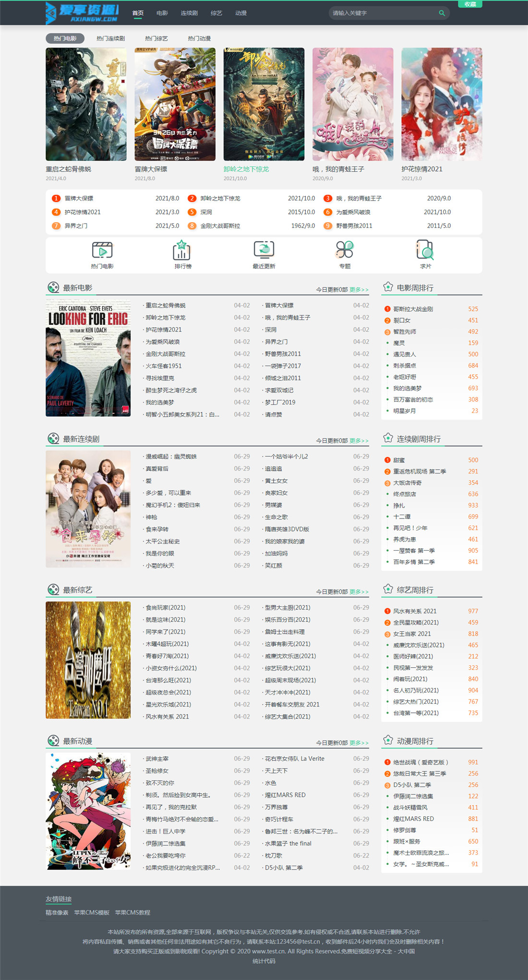Show the 热门动漫 tab
Viewport: 528px width, 980px height.
199,38
